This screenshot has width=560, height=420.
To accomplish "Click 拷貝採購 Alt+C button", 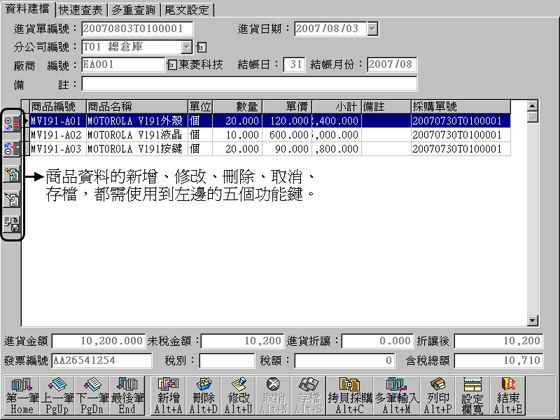I will point(350,396).
